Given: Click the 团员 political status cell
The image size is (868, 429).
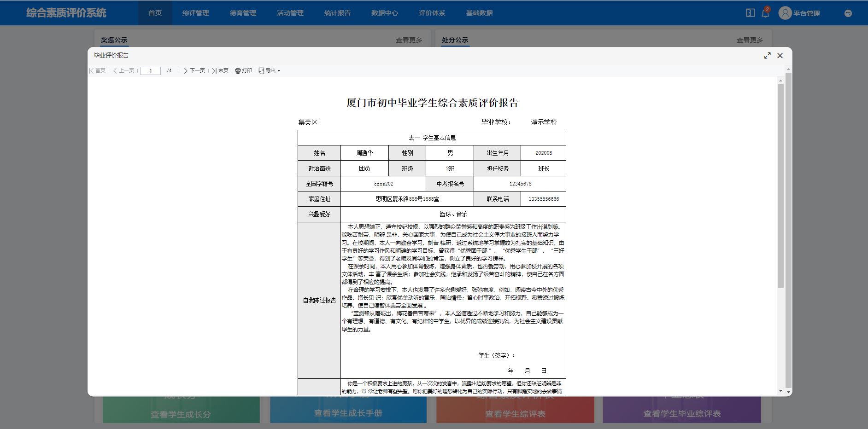Looking at the screenshot, I should point(365,168).
